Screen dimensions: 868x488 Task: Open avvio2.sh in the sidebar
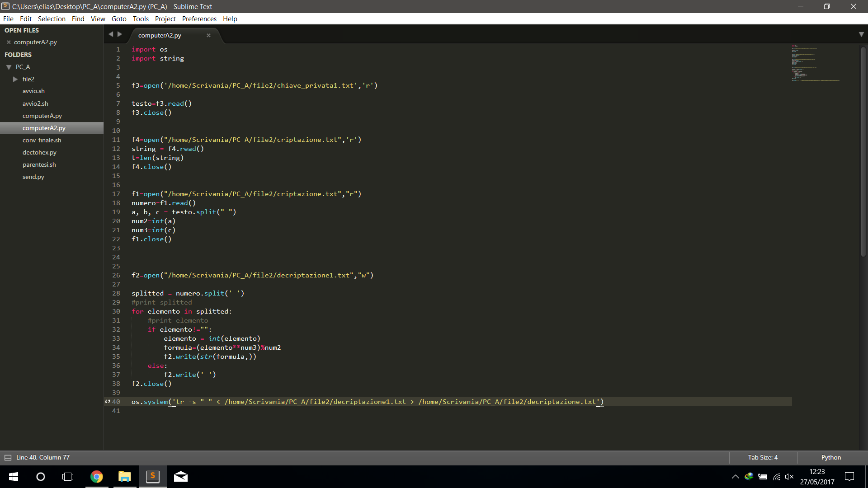click(x=35, y=103)
